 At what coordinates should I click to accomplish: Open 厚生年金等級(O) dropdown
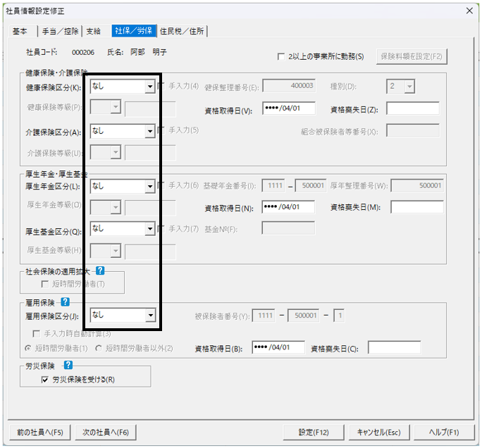tap(116, 207)
